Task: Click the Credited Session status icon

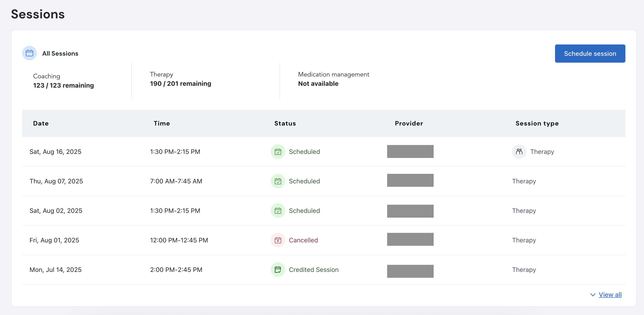Action: [278, 270]
